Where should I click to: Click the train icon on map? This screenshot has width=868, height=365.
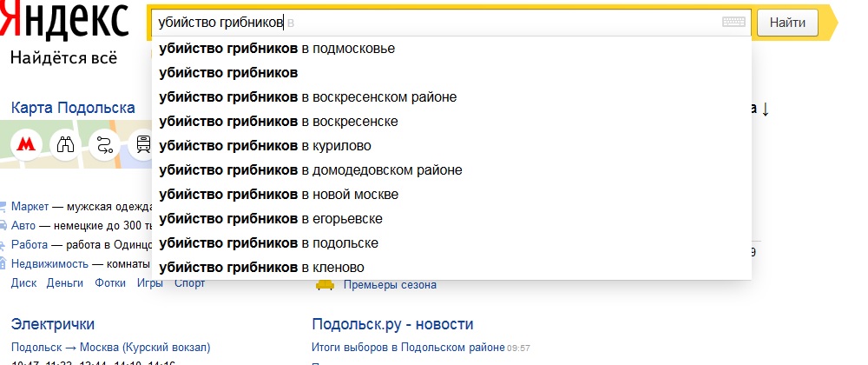click(142, 144)
